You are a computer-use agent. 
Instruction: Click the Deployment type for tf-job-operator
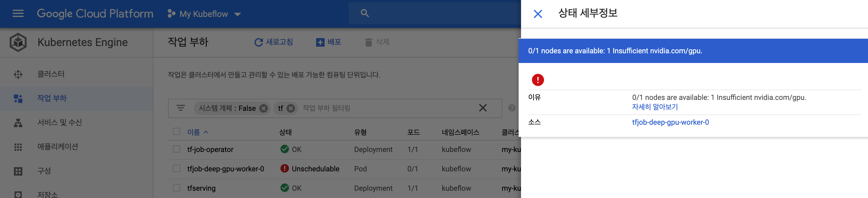point(373,150)
